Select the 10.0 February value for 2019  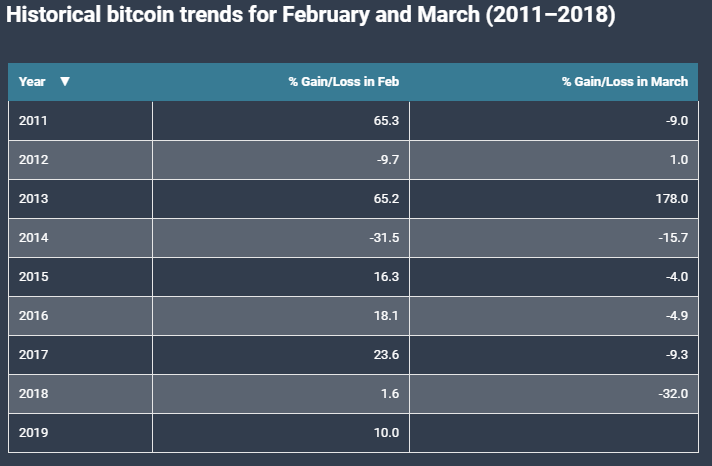pyautogui.click(x=387, y=433)
